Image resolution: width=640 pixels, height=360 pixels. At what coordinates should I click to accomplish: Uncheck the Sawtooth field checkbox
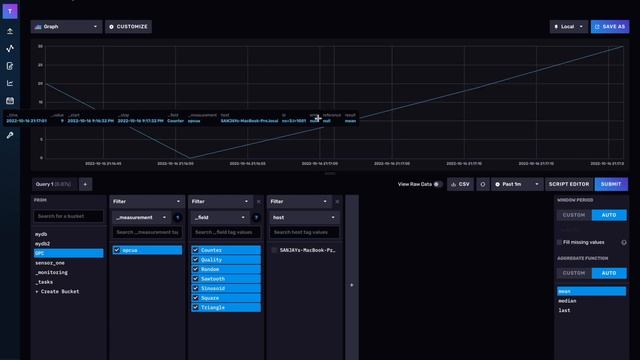coord(196,279)
